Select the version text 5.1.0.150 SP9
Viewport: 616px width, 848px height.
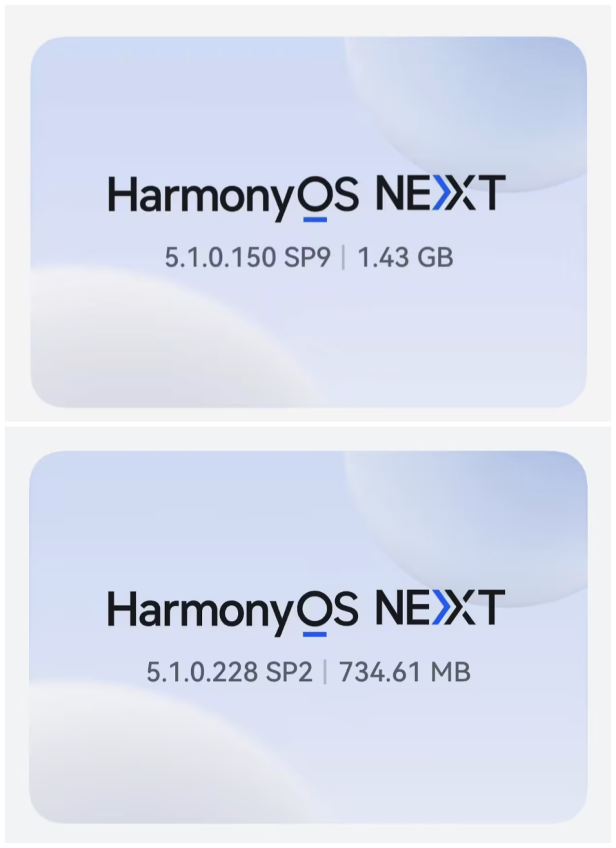point(248,257)
